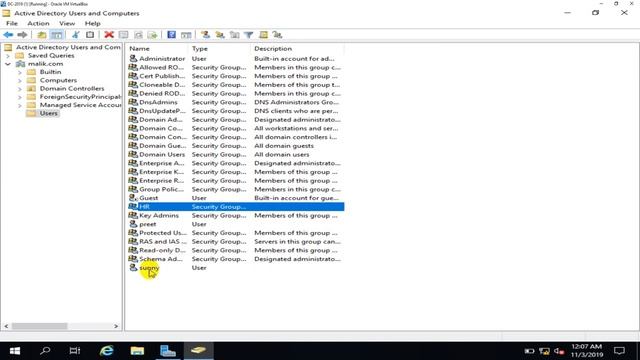The height and width of the screenshot is (360, 640).
Task: Expand the ForeignSecurityPrincipals arrow
Action: tap(20, 97)
